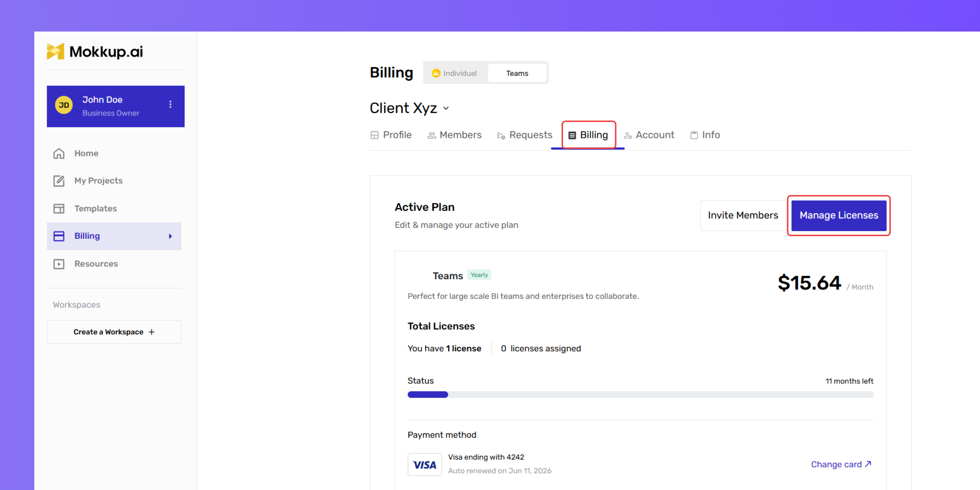Viewport: 980px width, 490px height.
Task: Click the Billing card icon in sidebar
Action: pyautogui.click(x=59, y=236)
